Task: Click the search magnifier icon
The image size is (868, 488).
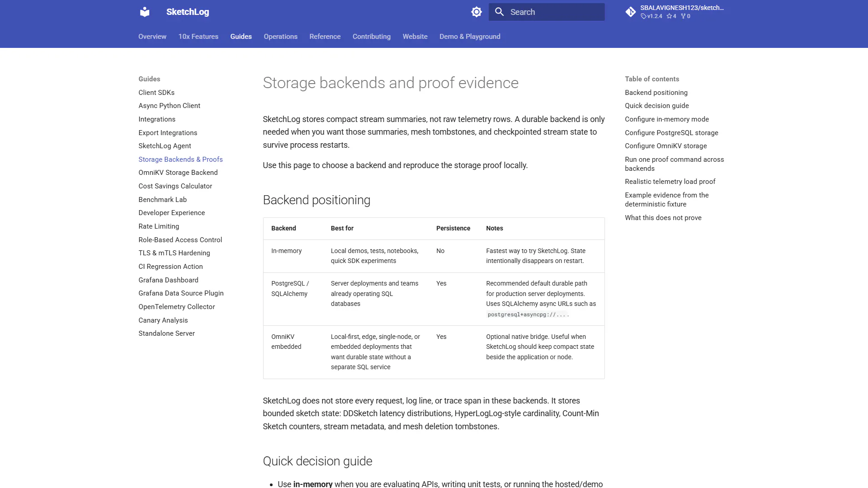Action: click(500, 12)
